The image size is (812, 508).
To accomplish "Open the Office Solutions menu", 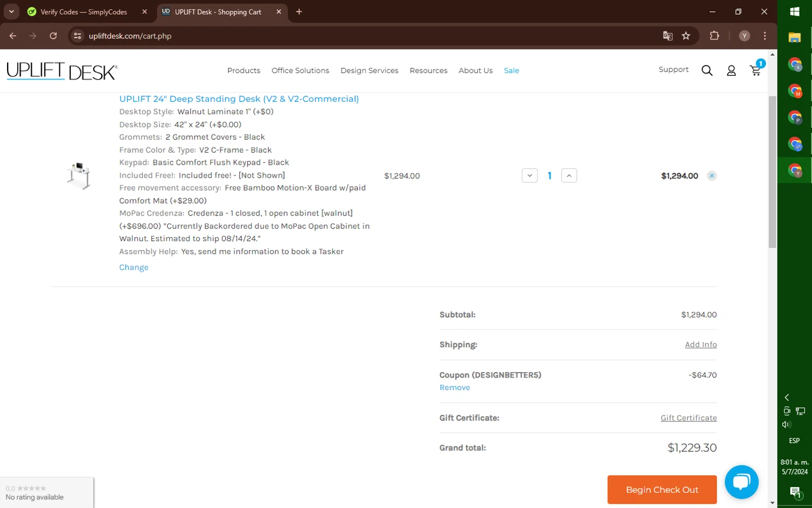I will (x=300, y=70).
